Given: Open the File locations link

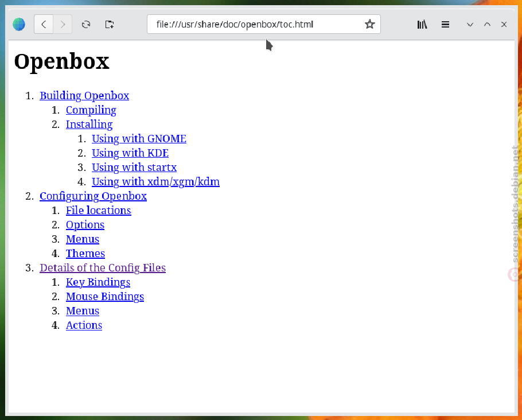Looking at the screenshot, I should 99,210.
